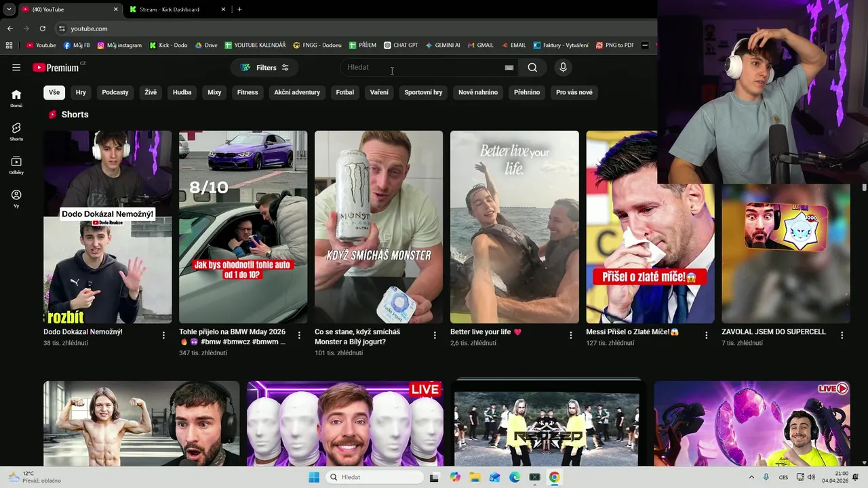The height and width of the screenshot is (488, 868).
Task: Open the Messi Přišel o Zlaté Míče title
Action: [x=633, y=332]
